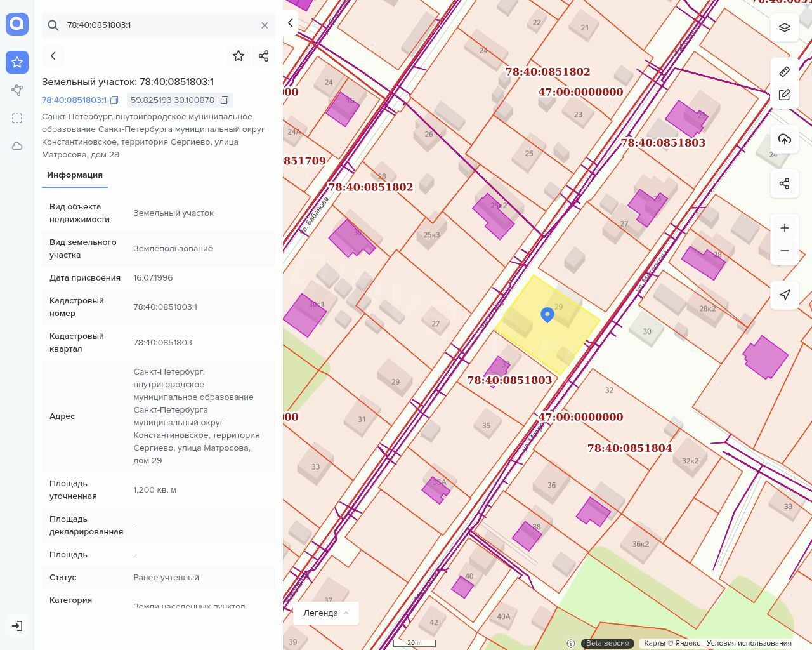Open the route graph tool in sidebar
Viewport: 812px width, 650px height.
[17, 90]
